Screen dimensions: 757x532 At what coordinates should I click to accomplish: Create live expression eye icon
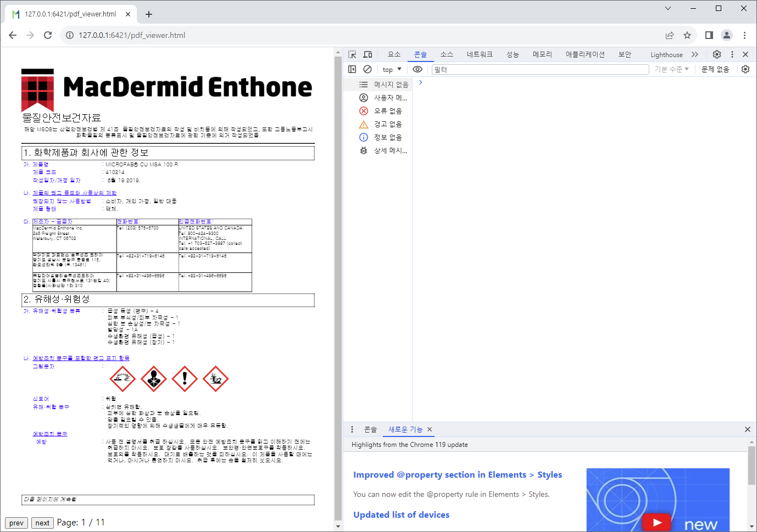click(418, 69)
